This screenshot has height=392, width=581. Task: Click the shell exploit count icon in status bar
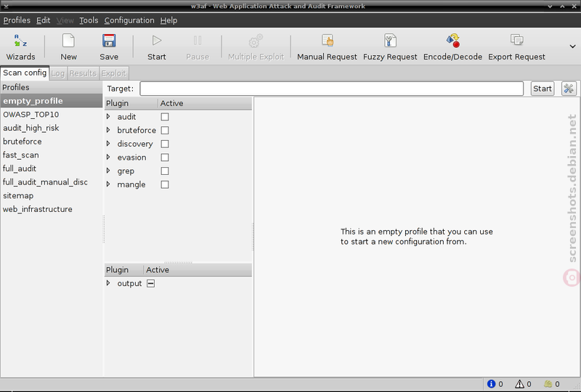(x=548, y=384)
